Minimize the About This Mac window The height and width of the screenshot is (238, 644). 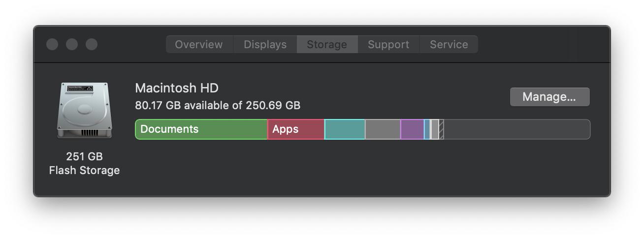pyautogui.click(x=72, y=44)
